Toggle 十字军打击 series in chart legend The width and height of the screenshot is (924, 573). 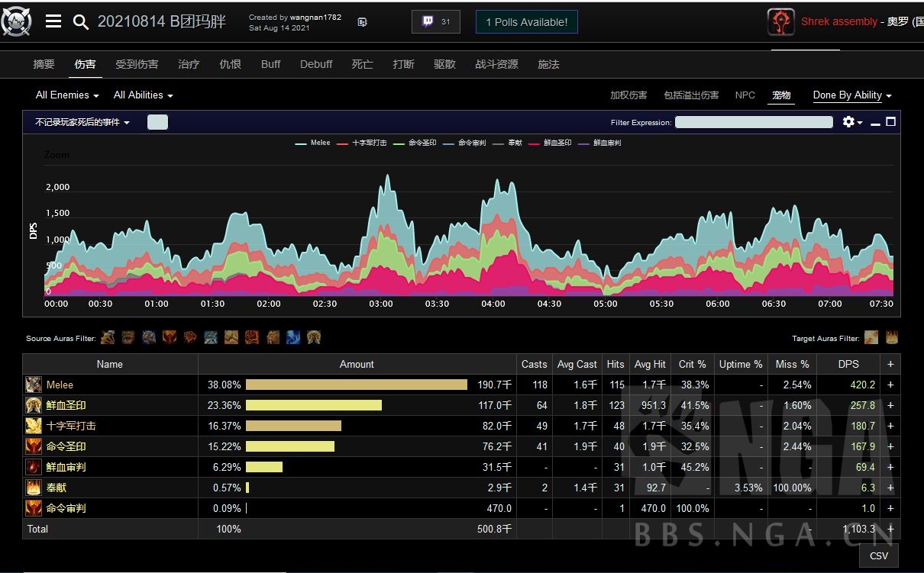362,143
